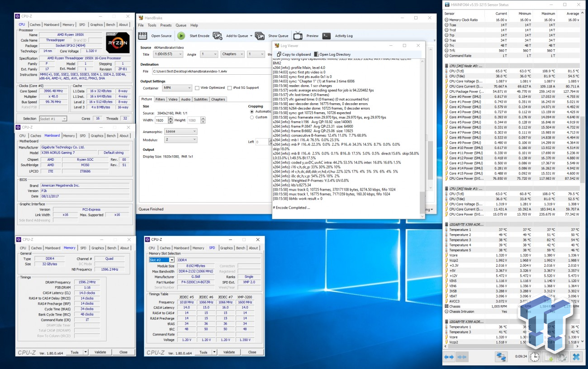Click the Tools button in CPU-Z Memory window

[75, 352]
